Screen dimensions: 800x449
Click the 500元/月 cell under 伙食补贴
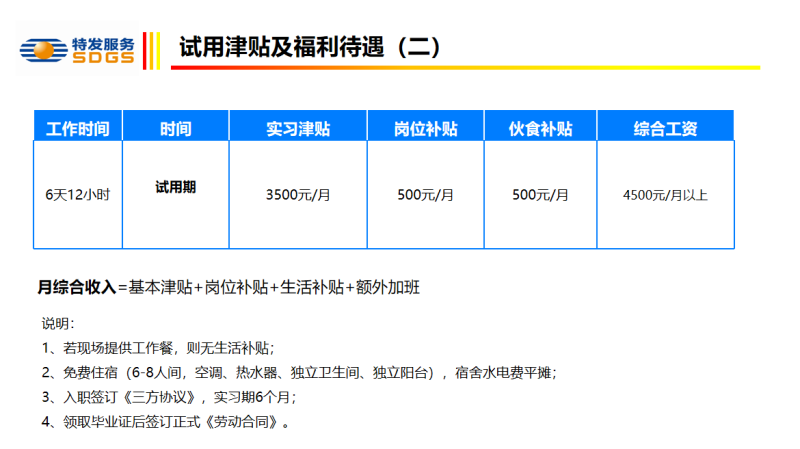coord(540,194)
